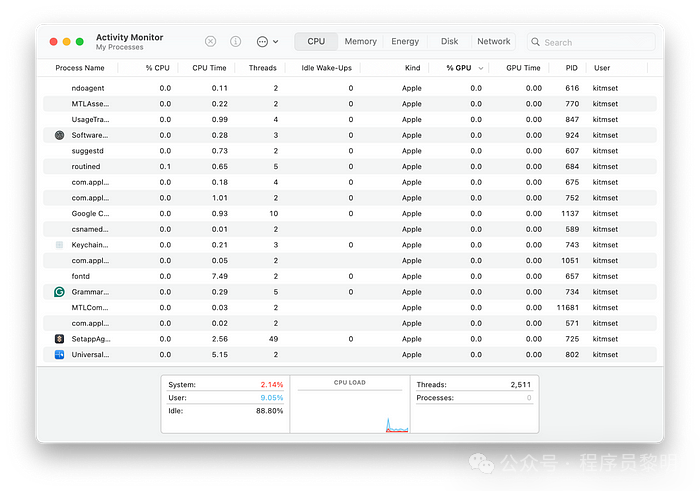Image resolution: width=700 pixels, height=491 pixels.
Task: Click the SetappAgent process icon
Action: [59, 339]
